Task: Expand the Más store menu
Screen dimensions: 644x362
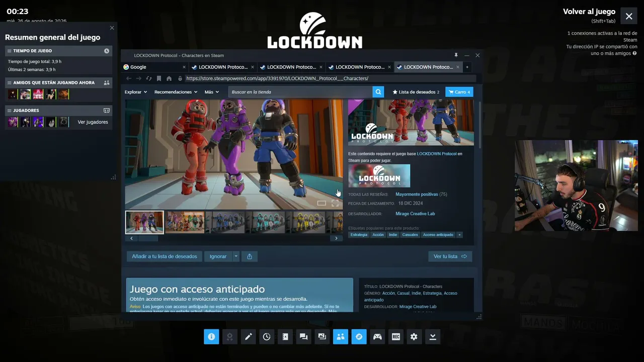Action: (212, 92)
